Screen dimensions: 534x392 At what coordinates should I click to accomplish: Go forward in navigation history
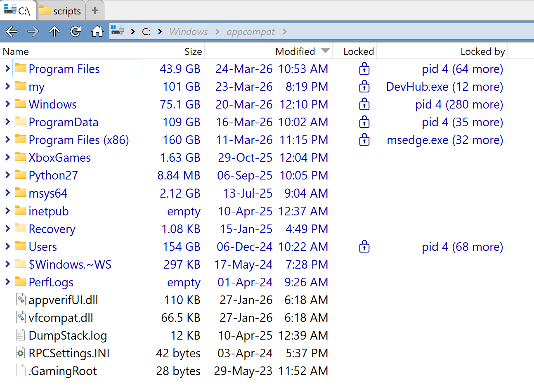(33, 31)
